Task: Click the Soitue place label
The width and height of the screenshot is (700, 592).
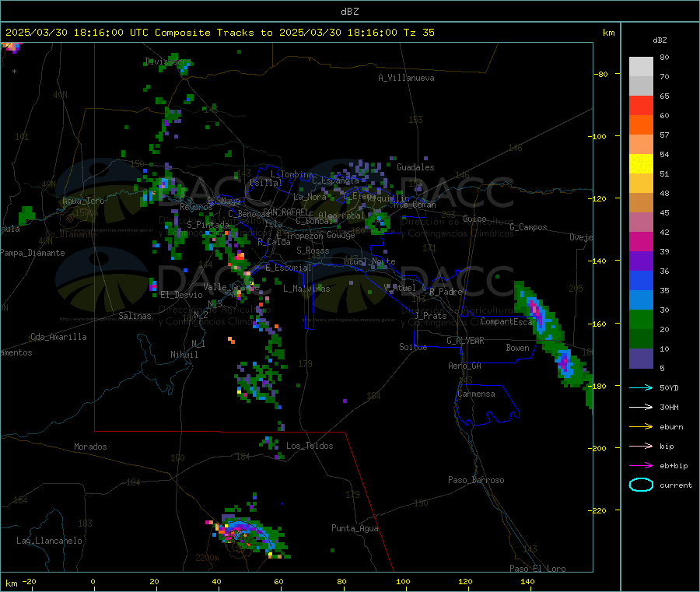Action: click(413, 347)
